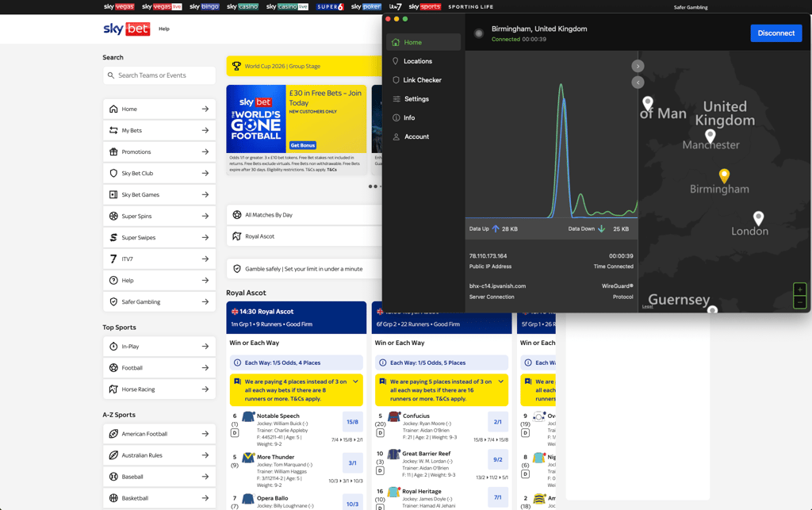
Task: Open All Matches By Day
Action: point(304,215)
